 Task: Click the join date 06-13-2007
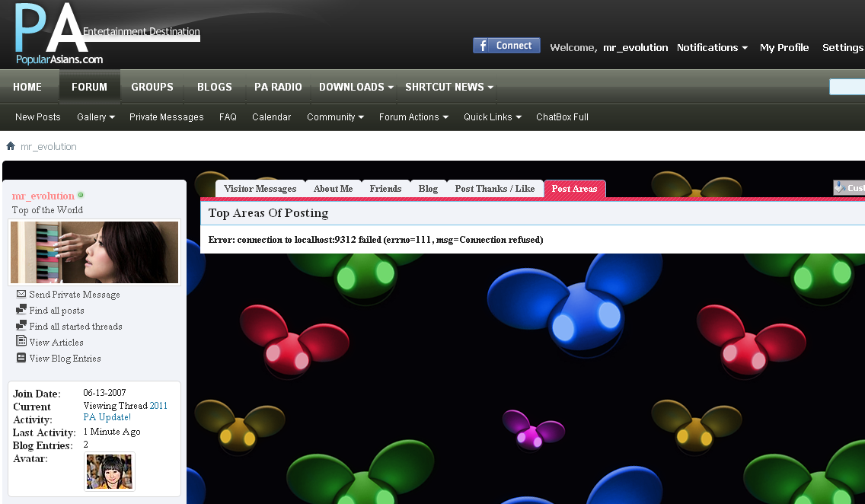click(x=105, y=393)
